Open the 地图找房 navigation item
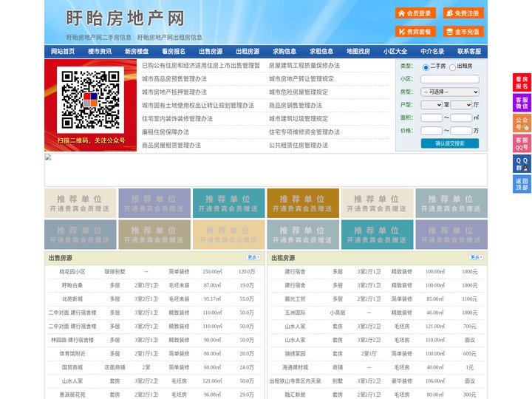The image size is (532, 399). 358,52
